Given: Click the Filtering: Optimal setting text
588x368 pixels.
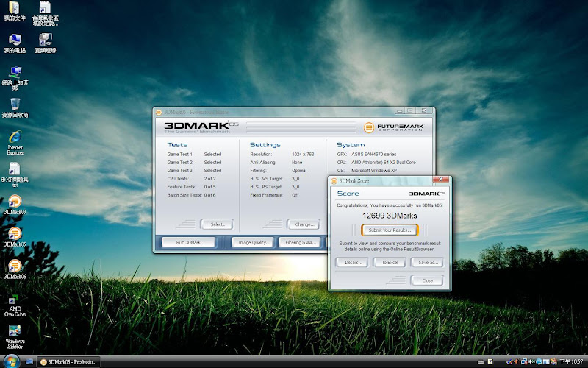Looking at the screenshot, I should 279,171.
